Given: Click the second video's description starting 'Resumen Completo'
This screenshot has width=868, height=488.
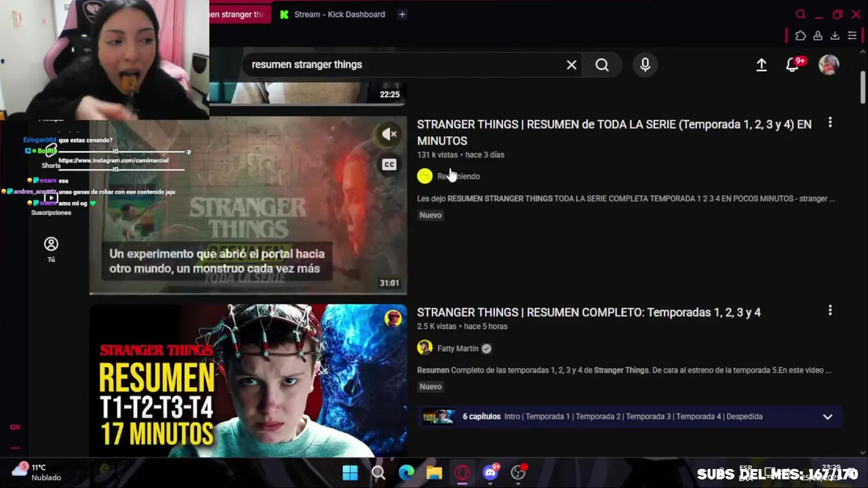Looking at the screenshot, I should pos(624,370).
